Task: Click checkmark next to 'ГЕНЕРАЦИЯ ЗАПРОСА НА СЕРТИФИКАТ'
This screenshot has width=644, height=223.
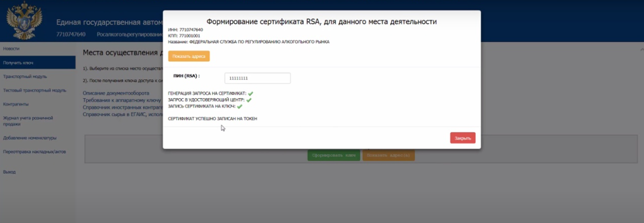Action: point(250,94)
